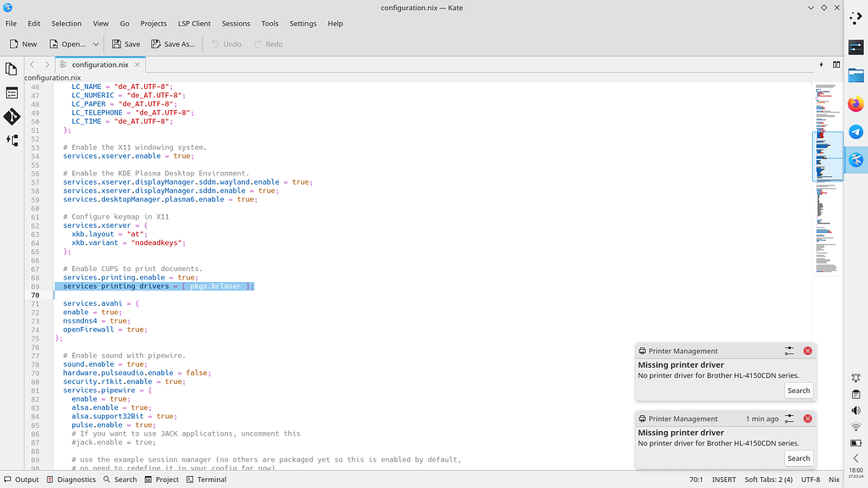Toggle the Terminal panel at bottom
The height and width of the screenshot is (488, 868).
(x=206, y=480)
